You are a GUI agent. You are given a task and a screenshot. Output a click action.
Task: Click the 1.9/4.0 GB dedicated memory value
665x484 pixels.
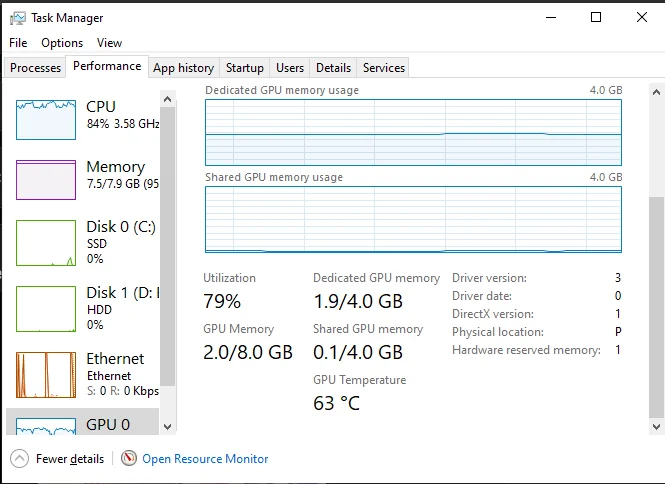point(358,302)
